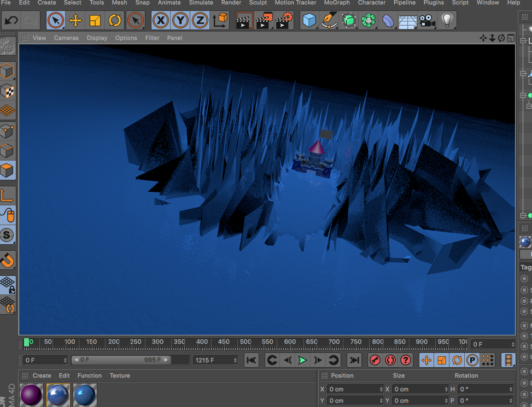
Task: Enable the magnet Snap icon
Action: coord(7,260)
